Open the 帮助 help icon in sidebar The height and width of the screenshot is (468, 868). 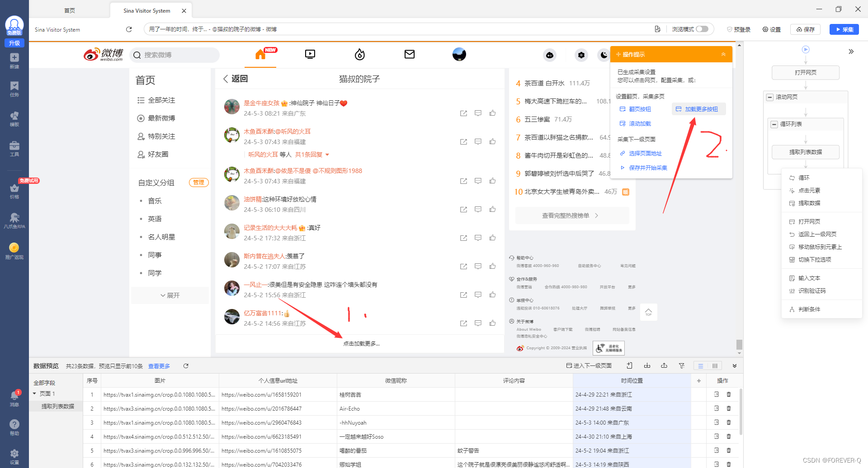[14, 427]
